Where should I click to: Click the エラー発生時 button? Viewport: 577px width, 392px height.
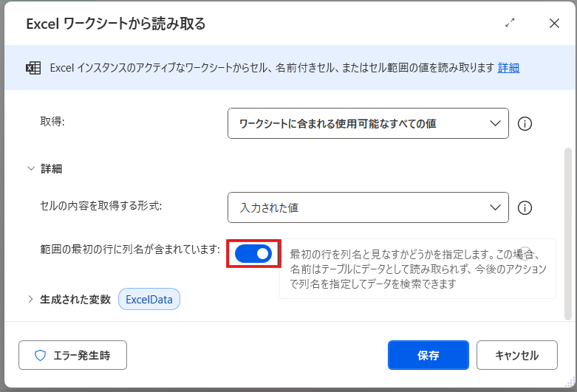click(x=72, y=355)
